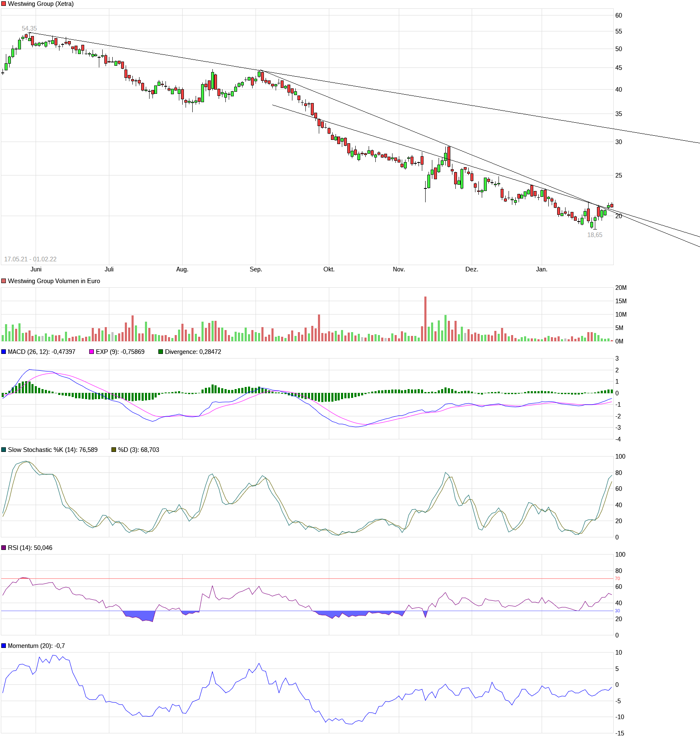Click the '18,65' low price label
Screen dimensions: 700x743
tap(595, 235)
